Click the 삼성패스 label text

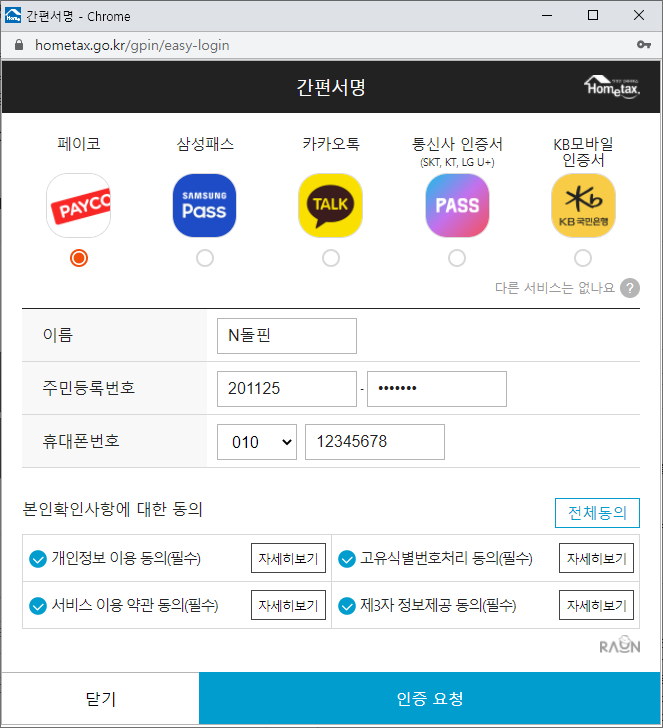tap(205, 143)
